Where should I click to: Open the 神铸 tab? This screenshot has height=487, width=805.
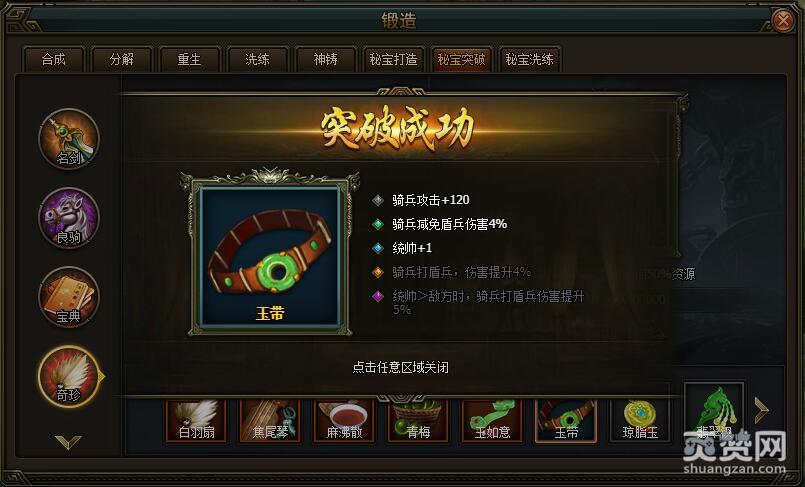click(325, 60)
